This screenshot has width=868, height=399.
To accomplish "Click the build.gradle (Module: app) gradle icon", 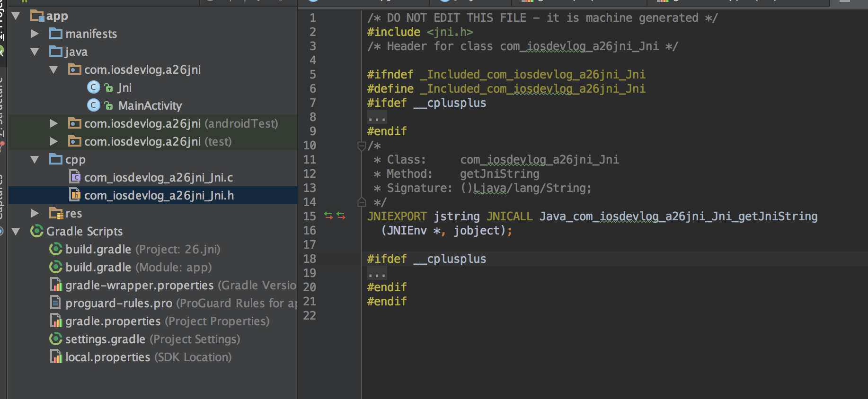I will tap(56, 267).
